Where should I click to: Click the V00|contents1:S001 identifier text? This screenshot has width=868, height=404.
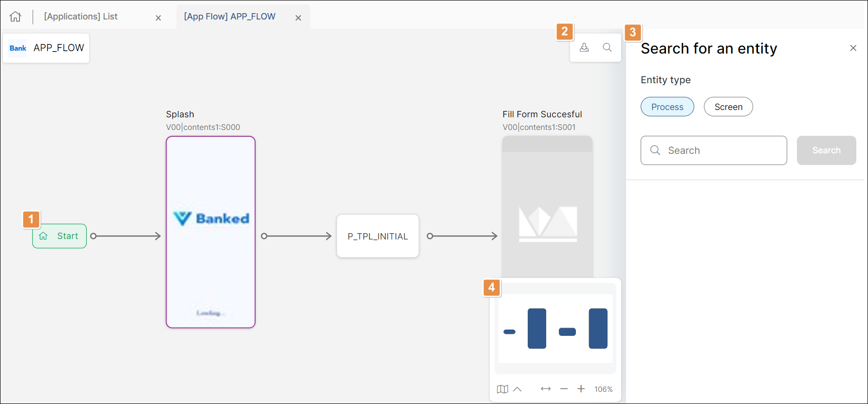pyautogui.click(x=539, y=127)
